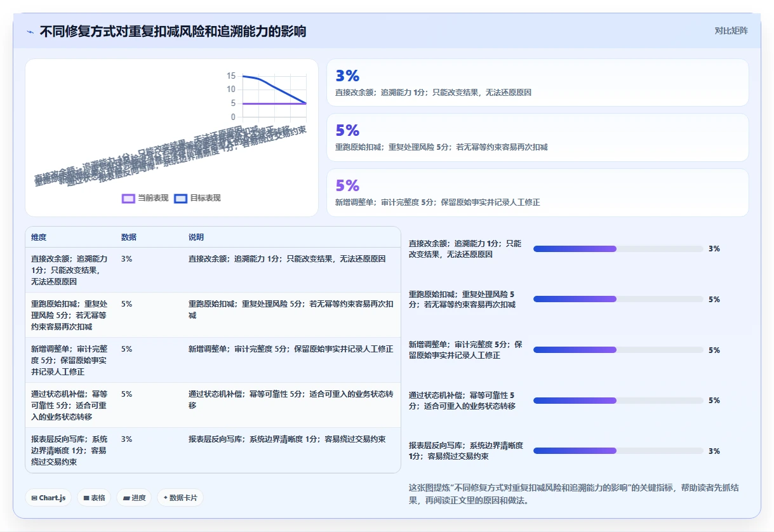Click the 5% value beside 通过状态机补偿 progress bar
The image size is (774, 532).
click(714, 401)
